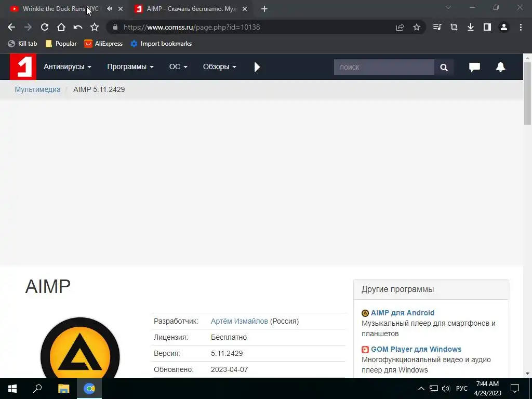
Task: Expand the Обзоры menu
Action: point(220,67)
